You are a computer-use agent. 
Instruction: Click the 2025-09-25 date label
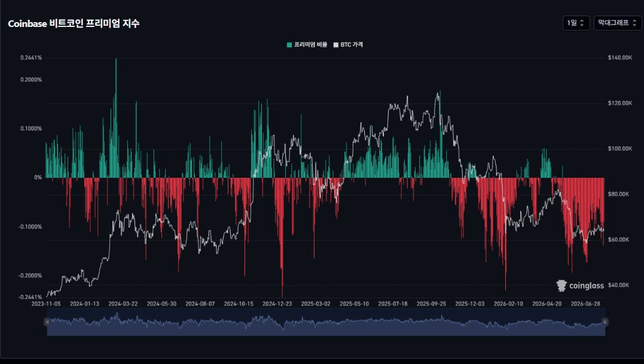431,304
